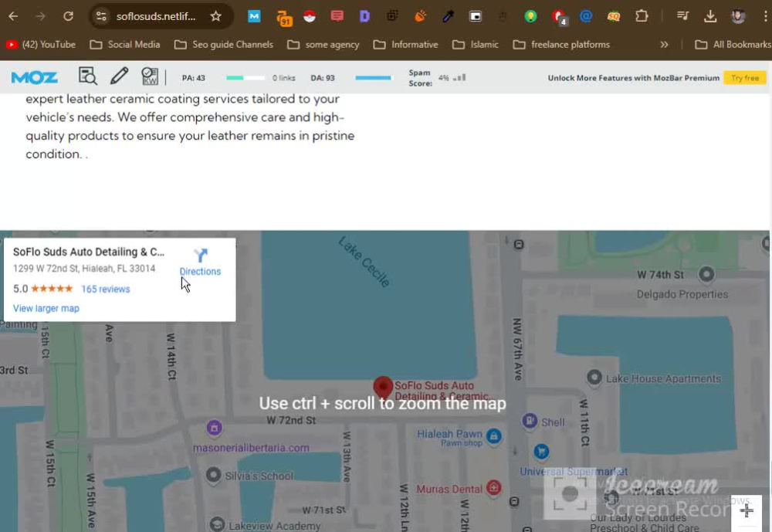Open the blue M extension icon
772x532 pixels.
254,16
